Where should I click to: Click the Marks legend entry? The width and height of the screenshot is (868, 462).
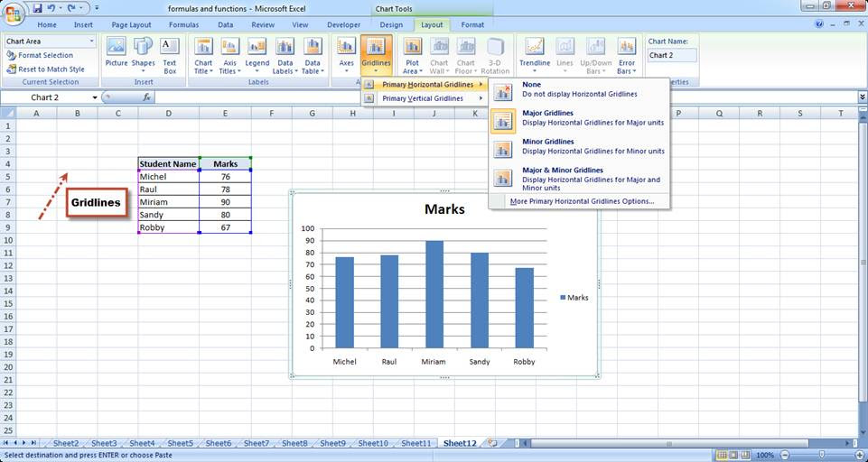[x=574, y=298]
